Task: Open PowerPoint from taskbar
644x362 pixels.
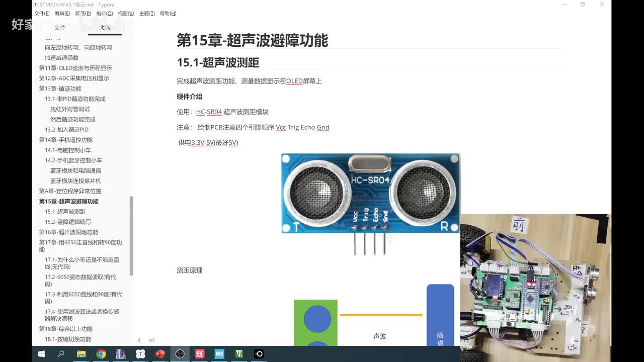Action: [160, 354]
